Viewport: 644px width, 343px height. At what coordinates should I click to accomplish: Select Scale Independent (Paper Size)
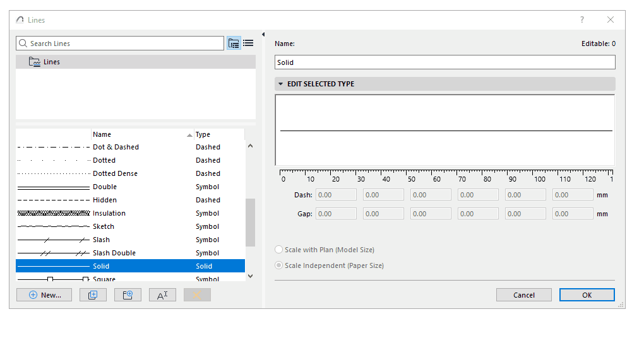pyautogui.click(x=279, y=265)
